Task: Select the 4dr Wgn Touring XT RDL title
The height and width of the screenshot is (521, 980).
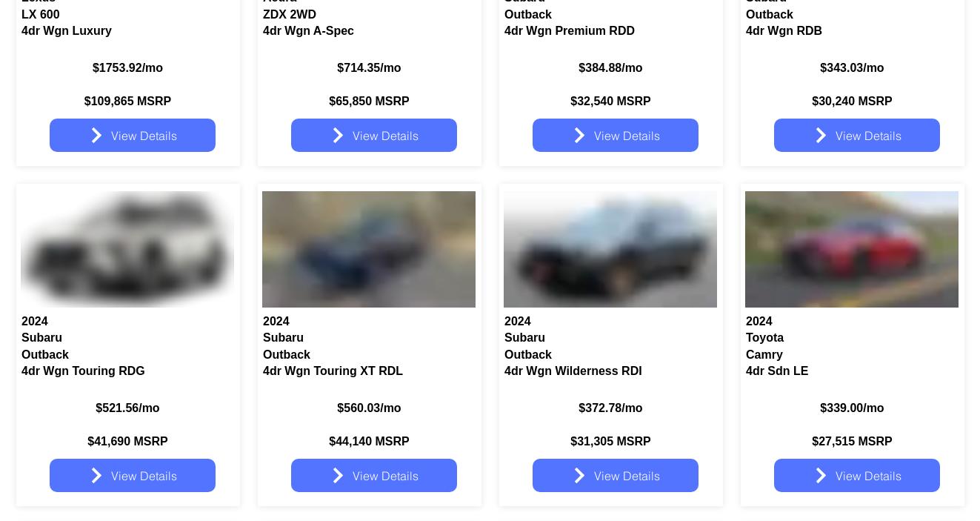Action: pyautogui.click(x=333, y=371)
